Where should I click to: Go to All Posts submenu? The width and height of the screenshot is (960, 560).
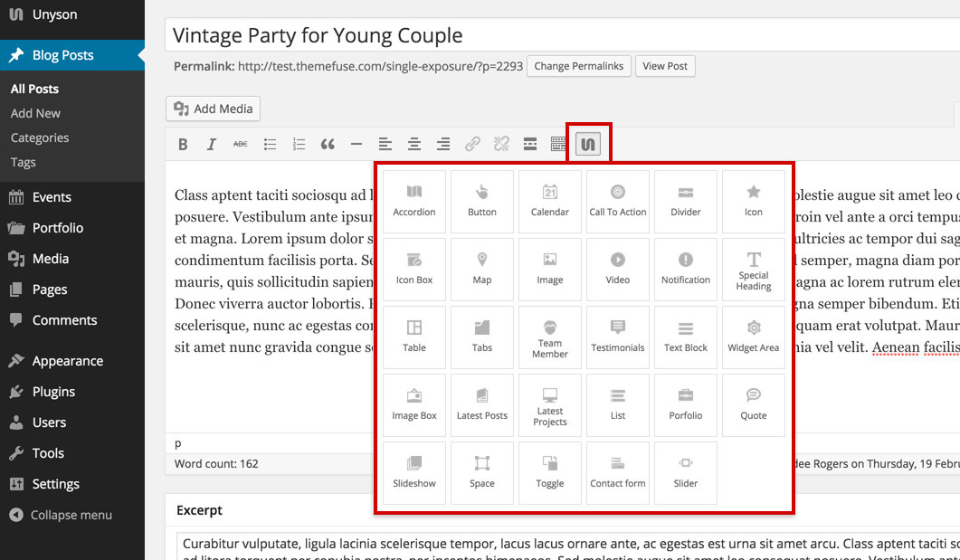[35, 89]
